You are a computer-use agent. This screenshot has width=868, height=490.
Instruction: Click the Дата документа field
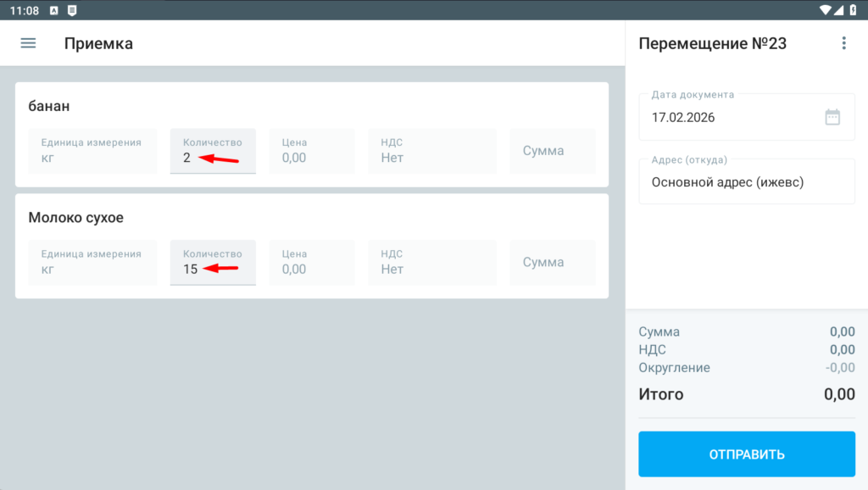click(729, 117)
